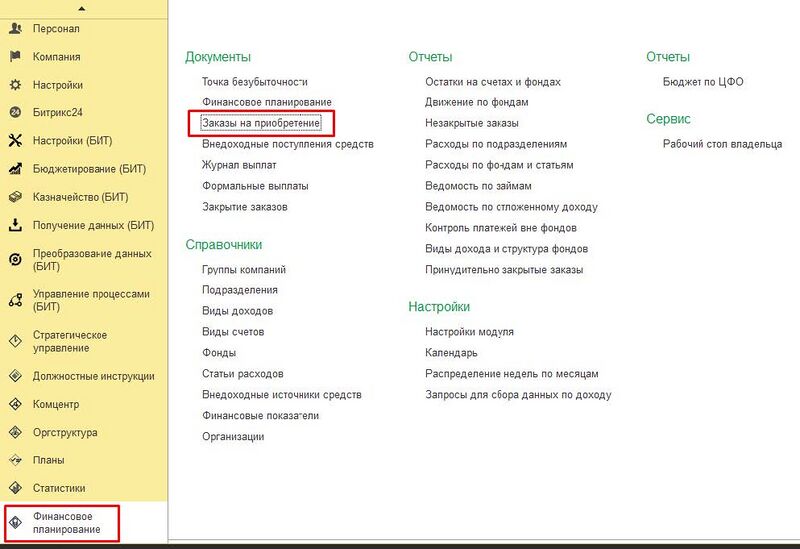Open Бюджет по ЦФО report
800x549 pixels.
click(x=703, y=82)
